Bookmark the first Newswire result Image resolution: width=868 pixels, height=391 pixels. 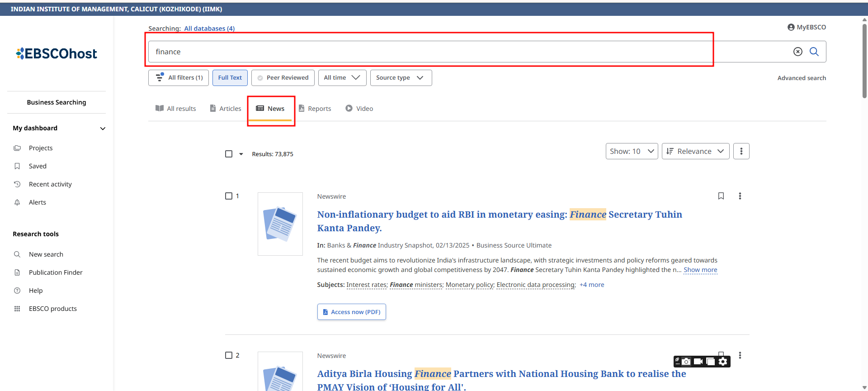721,196
